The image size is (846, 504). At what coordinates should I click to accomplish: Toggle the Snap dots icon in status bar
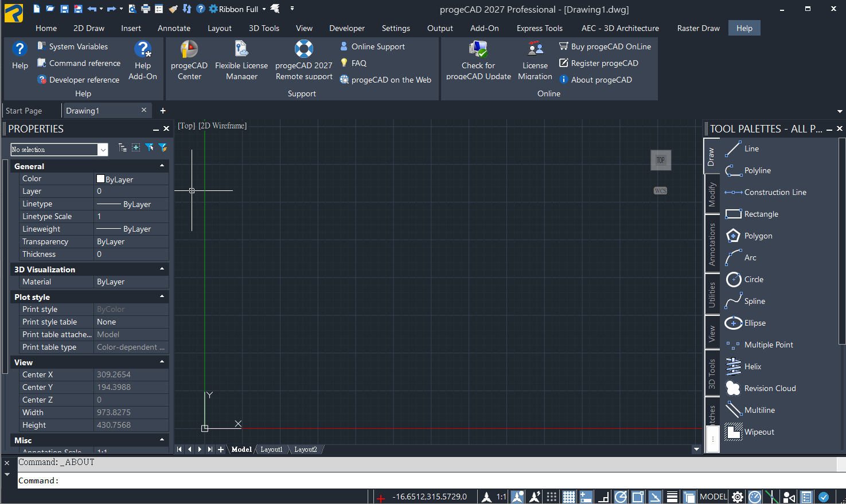point(551,497)
